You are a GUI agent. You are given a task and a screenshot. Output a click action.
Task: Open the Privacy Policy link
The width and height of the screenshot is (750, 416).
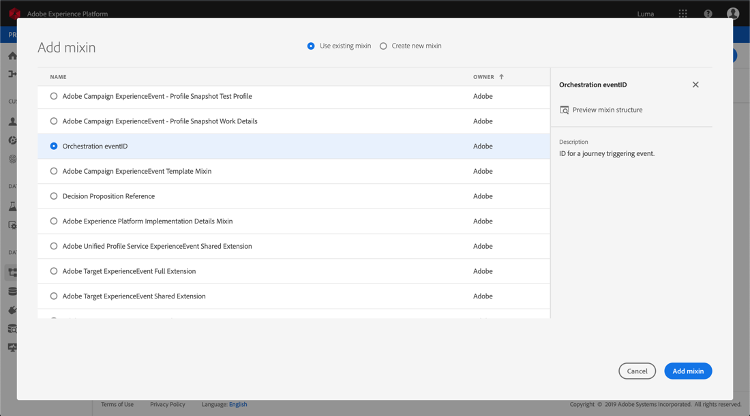(x=167, y=404)
